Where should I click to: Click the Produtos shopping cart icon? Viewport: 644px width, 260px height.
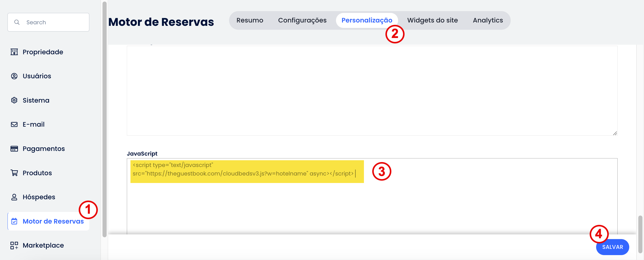pos(14,173)
